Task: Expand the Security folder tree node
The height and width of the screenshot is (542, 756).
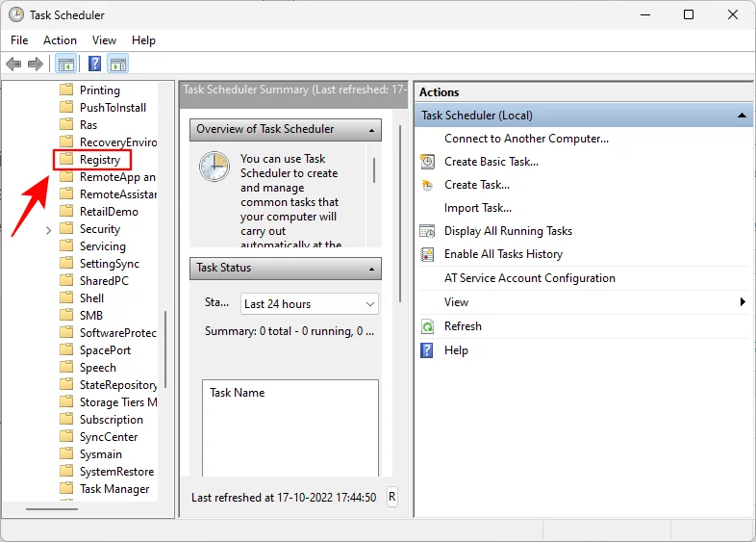Action: pyautogui.click(x=48, y=230)
